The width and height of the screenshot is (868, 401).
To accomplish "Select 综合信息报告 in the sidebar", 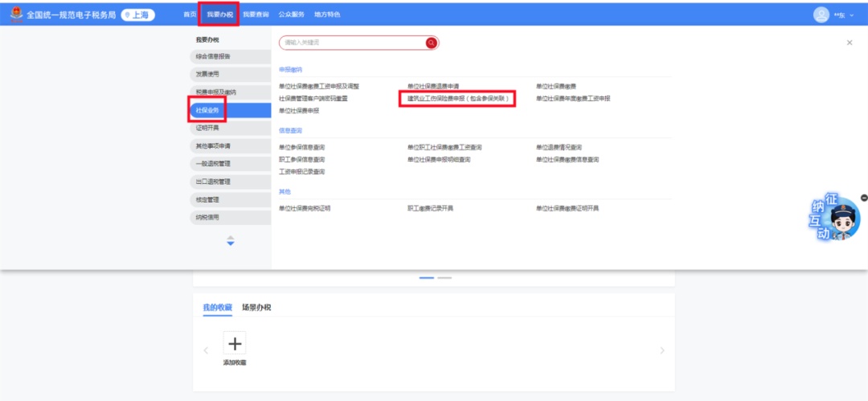I will pyautogui.click(x=230, y=56).
